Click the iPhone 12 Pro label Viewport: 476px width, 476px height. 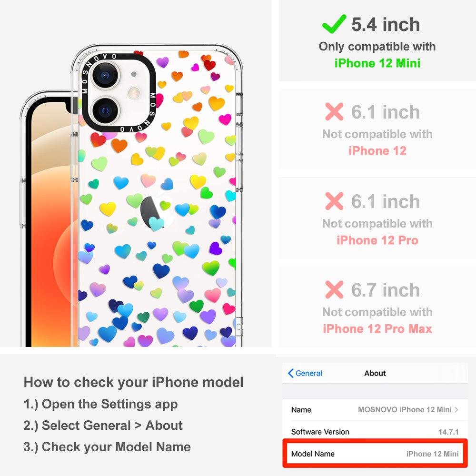tap(377, 240)
